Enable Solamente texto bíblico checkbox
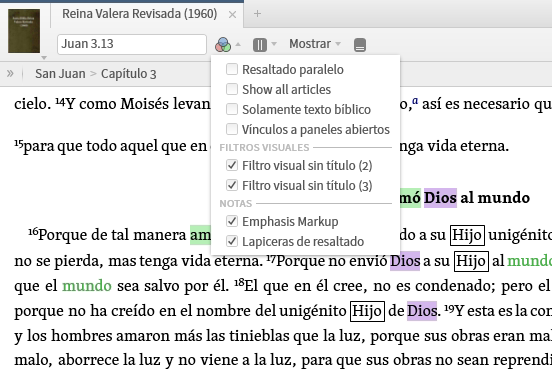This screenshot has height=372, width=552. pyautogui.click(x=232, y=109)
